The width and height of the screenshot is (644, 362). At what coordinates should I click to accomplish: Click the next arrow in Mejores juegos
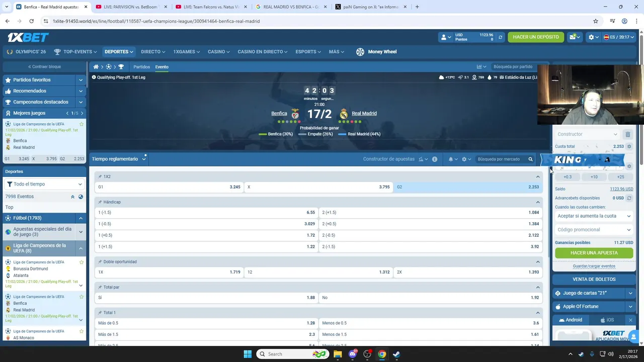pos(82,113)
